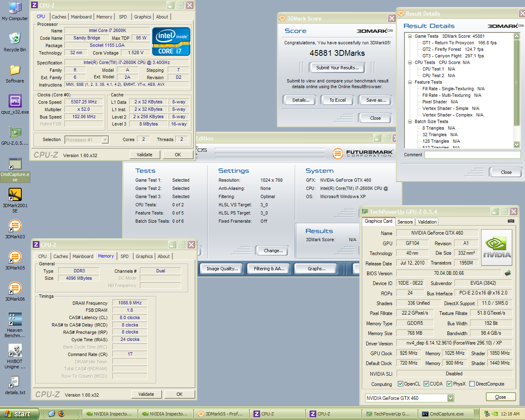Click the Comment input field
The width and height of the screenshot is (525, 420).
tap(472, 155)
